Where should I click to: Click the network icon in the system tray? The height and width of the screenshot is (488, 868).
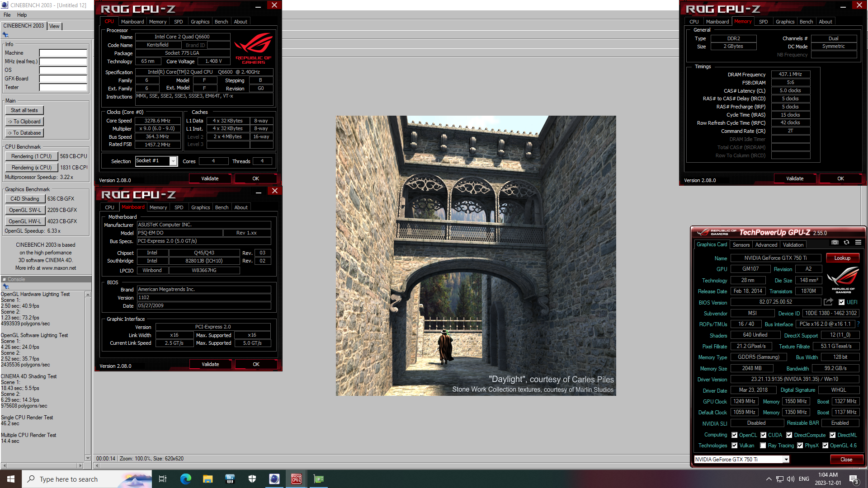coord(780,479)
